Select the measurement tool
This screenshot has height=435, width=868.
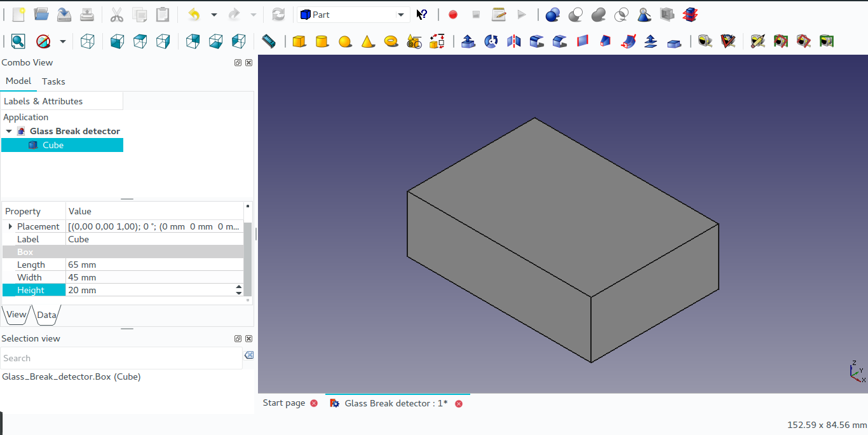tap(269, 41)
